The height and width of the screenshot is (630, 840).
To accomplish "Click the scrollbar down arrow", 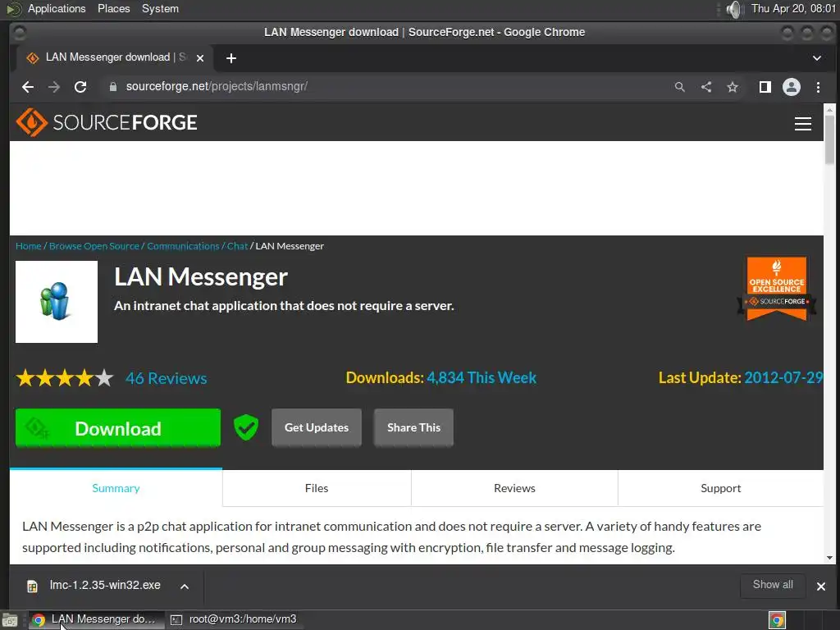I will [x=829, y=558].
